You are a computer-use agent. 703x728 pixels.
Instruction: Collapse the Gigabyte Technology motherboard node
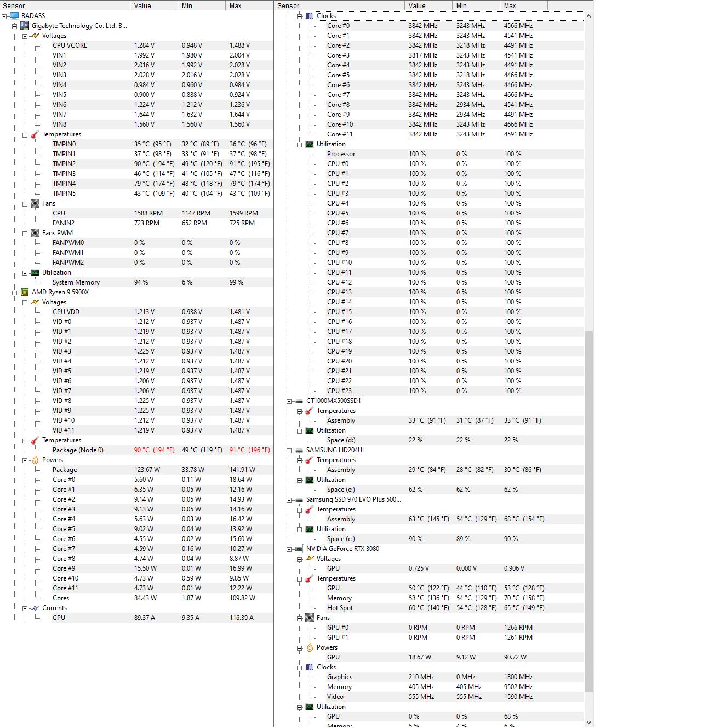click(x=15, y=26)
